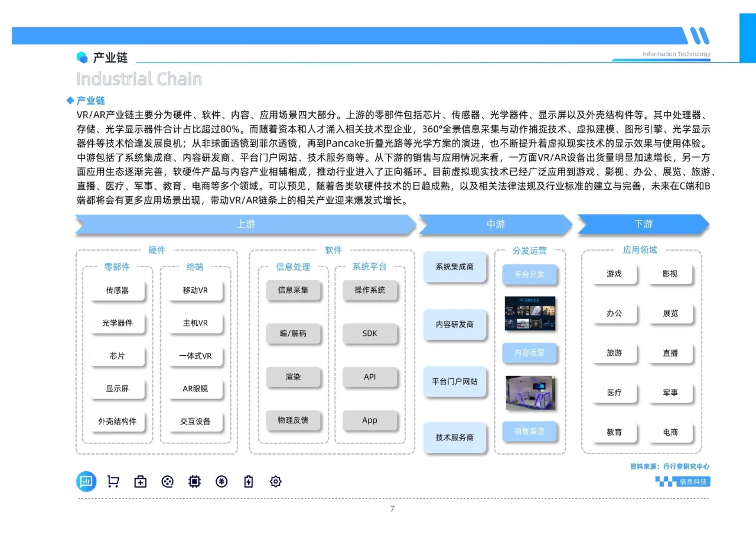756x535 pixels.
Task: Select the 零部件 column heading
Action: pyautogui.click(x=117, y=267)
